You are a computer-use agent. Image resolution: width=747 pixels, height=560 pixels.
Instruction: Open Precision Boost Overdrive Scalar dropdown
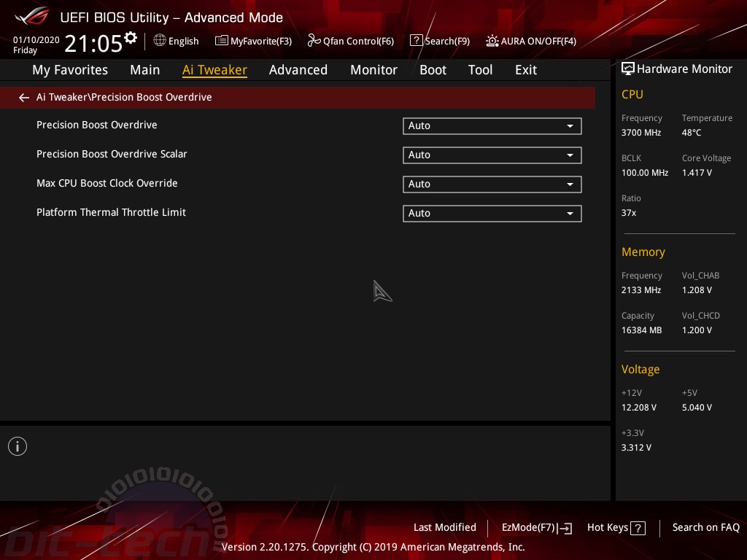coord(492,155)
